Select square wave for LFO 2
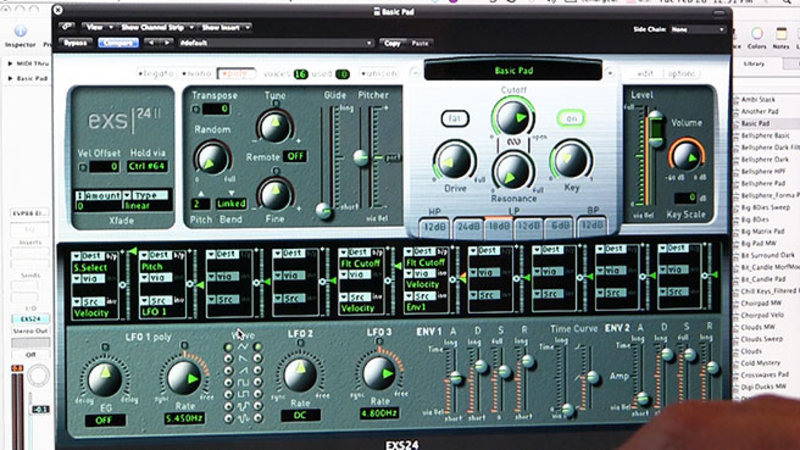This screenshot has height=450, width=800. pyautogui.click(x=258, y=382)
